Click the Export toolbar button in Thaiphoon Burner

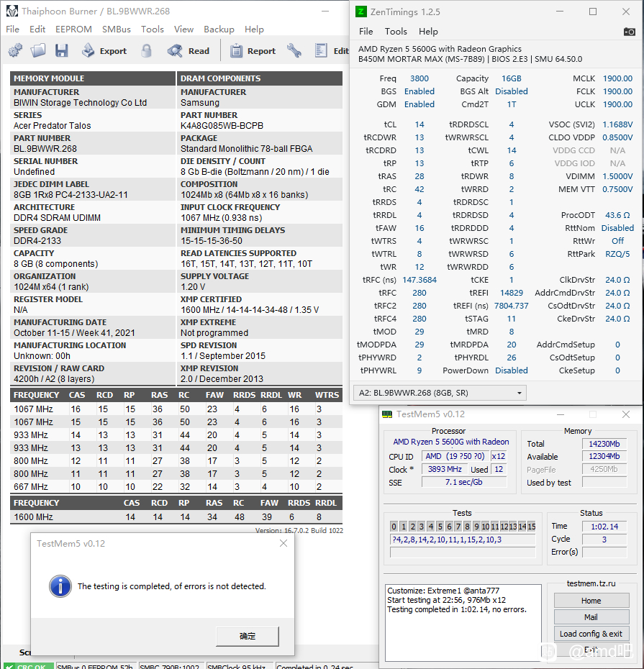click(104, 51)
